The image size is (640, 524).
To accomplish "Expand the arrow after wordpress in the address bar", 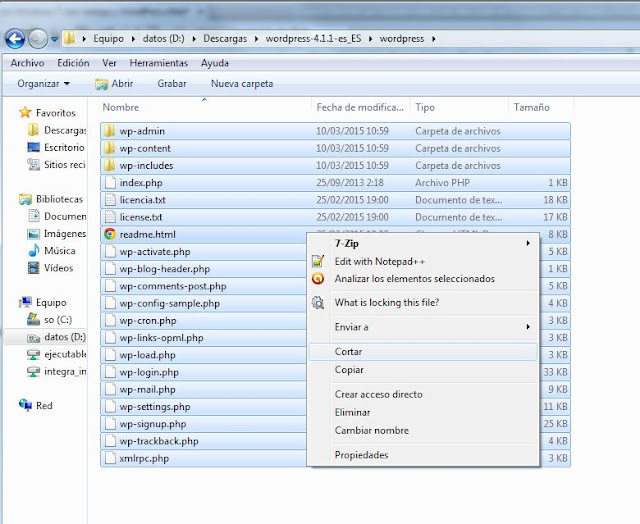I will pyautogui.click(x=433, y=39).
